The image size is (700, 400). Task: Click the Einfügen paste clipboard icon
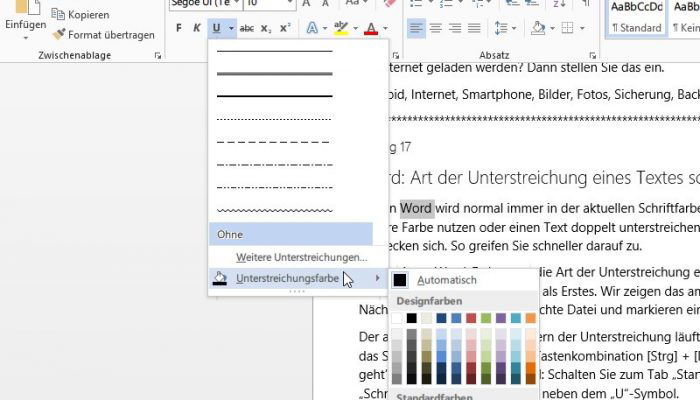26,7
